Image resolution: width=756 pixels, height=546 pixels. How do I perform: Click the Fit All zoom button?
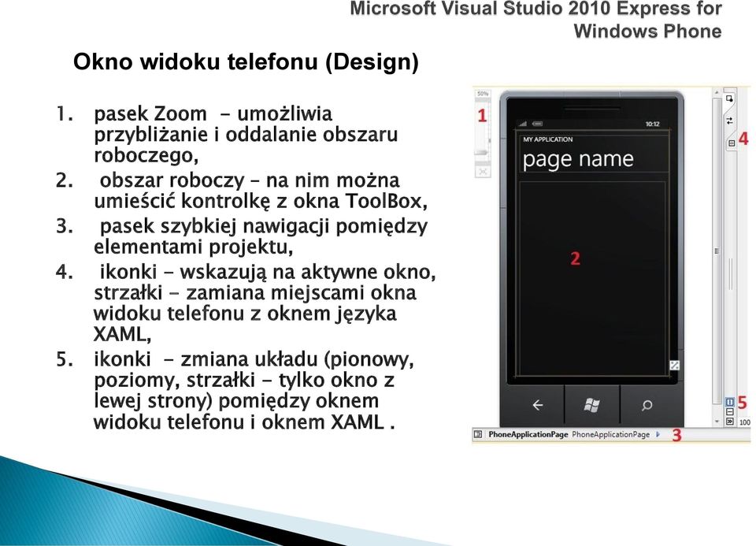(x=483, y=171)
